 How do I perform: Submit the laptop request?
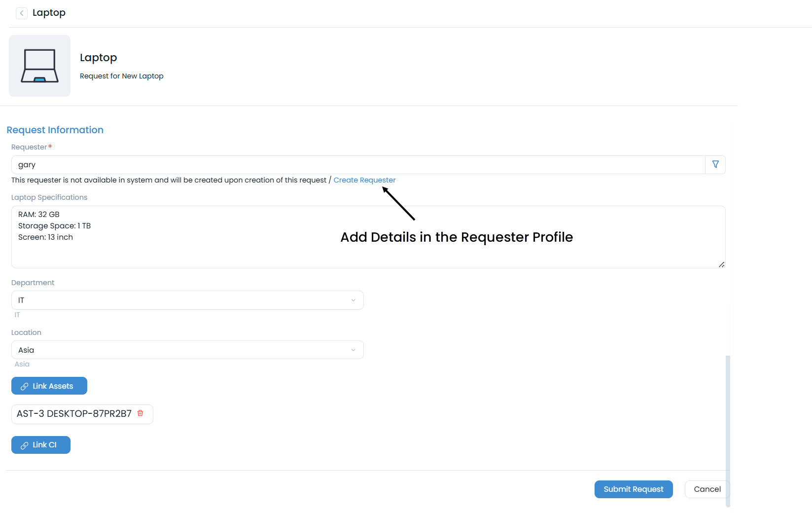[x=633, y=489]
